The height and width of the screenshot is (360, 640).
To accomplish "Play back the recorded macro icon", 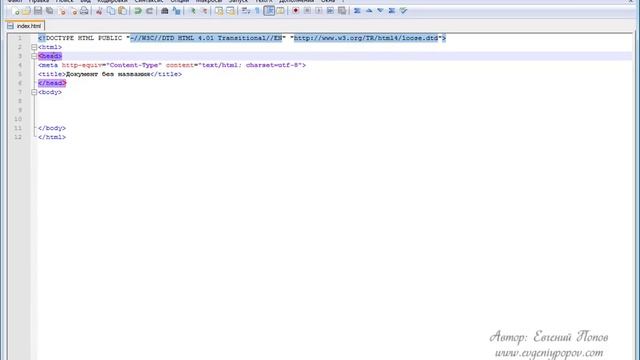I will pyautogui.click(x=318, y=11).
